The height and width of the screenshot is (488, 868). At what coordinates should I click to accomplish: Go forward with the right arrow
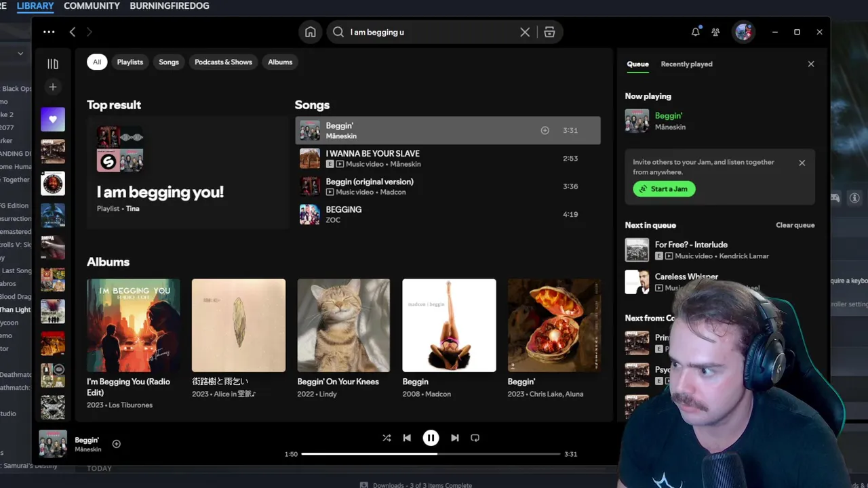point(89,32)
